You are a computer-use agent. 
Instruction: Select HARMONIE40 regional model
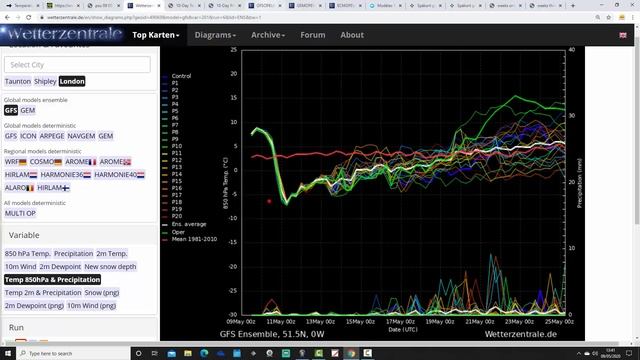(x=119, y=175)
